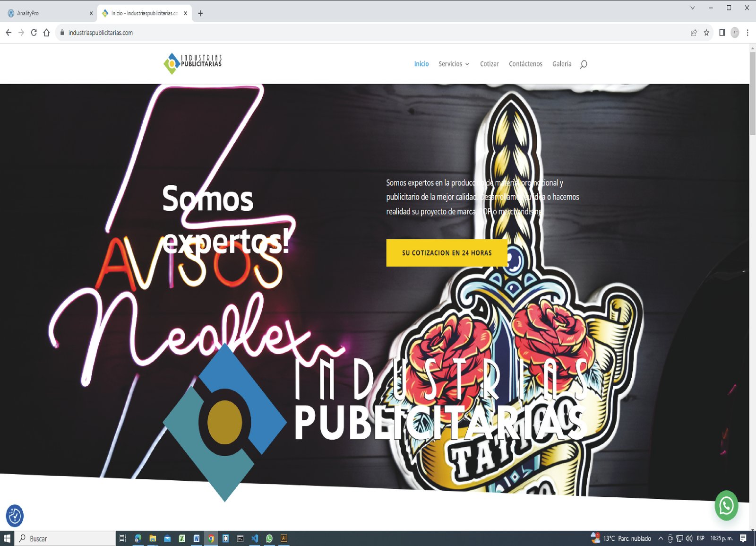This screenshot has width=756, height=546.
Task: Reload the page with the refresh icon
Action: pos(33,33)
